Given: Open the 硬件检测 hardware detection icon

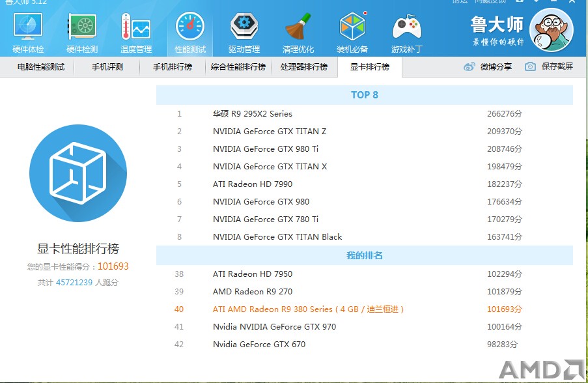Looking at the screenshot, I should tap(82, 33).
